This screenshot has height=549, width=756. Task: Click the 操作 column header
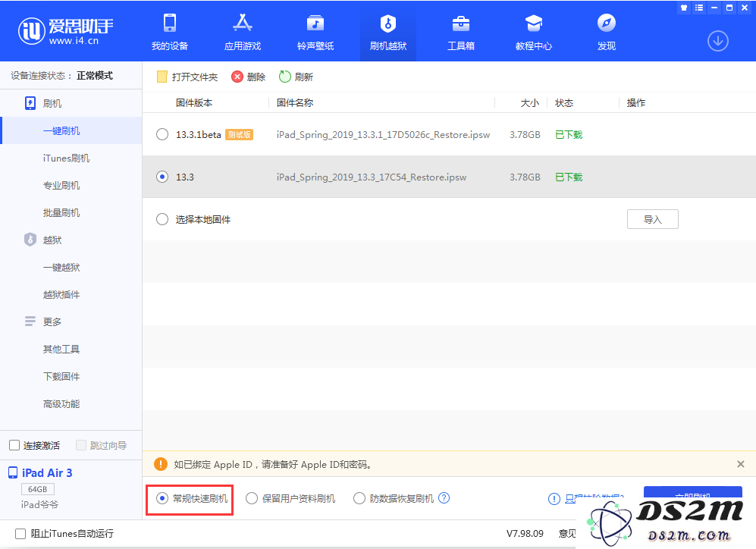tap(636, 102)
